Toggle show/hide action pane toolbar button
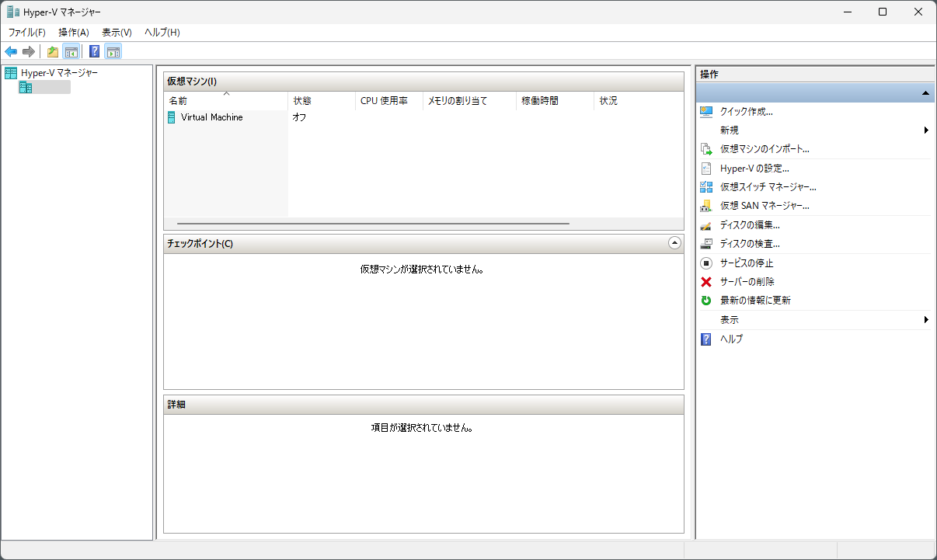 [x=113, y=52]
